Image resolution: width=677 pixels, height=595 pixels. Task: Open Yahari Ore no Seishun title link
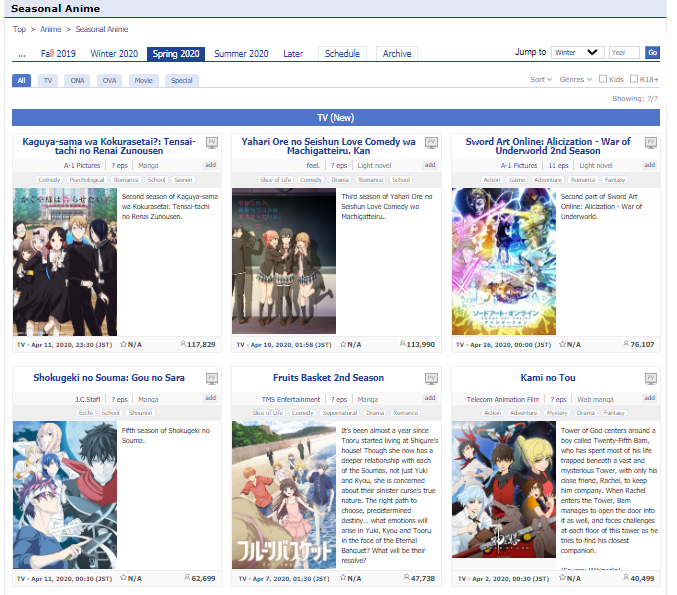point(328,146)
